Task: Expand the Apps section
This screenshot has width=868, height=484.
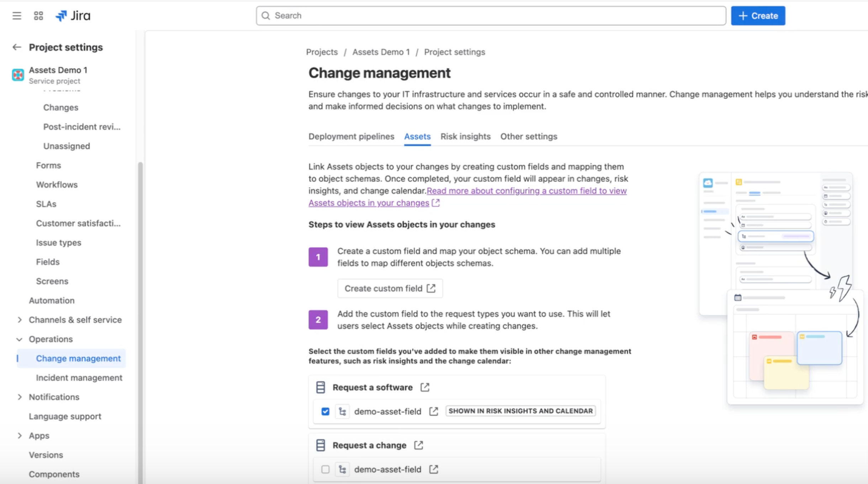Action: [20, 435]
